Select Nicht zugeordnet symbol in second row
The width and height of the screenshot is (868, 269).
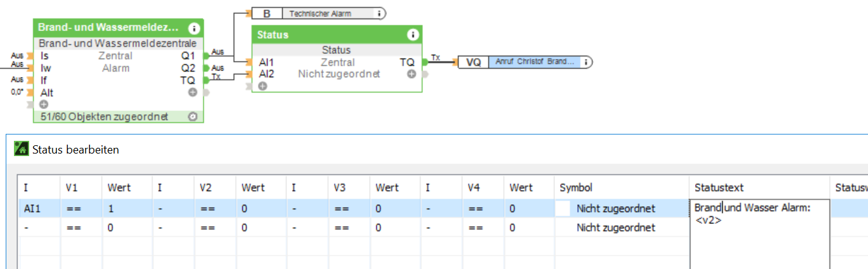point(615,227)
